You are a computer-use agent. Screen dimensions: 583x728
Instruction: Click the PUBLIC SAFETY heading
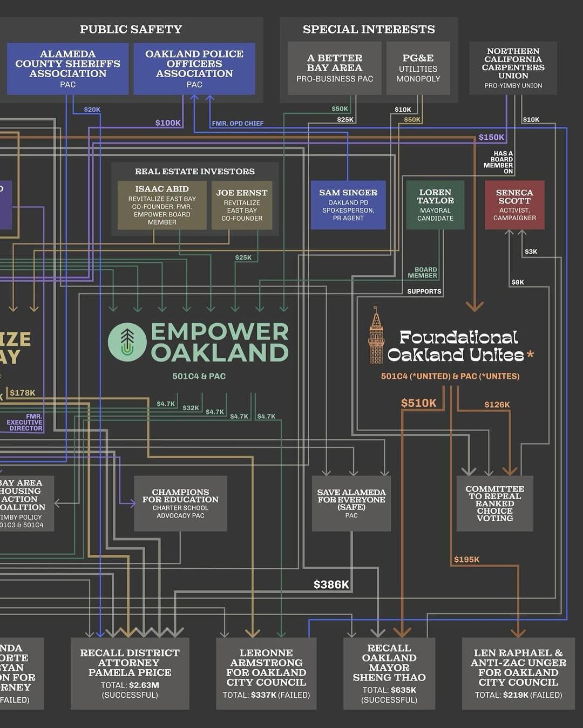(x=131, y=29)
